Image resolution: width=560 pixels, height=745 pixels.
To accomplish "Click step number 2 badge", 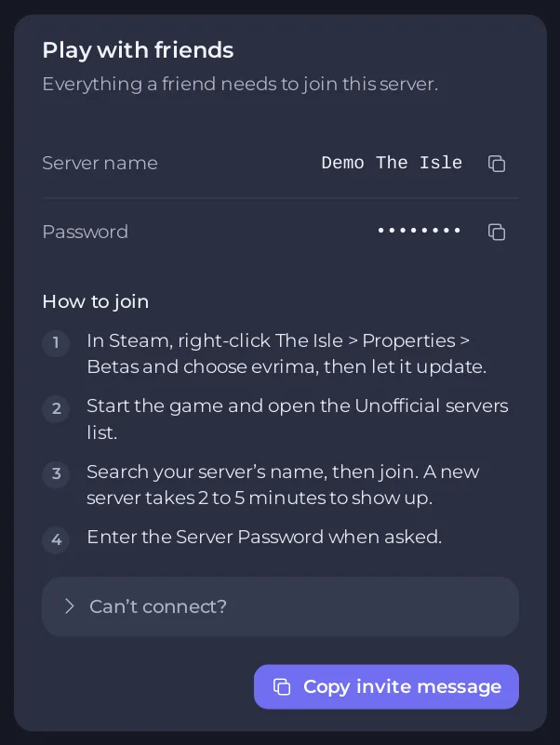I will 56,408.
